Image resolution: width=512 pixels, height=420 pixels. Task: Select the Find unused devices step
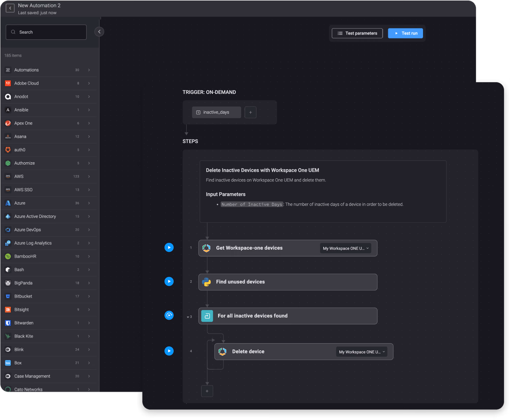pyautogui.click(x=288, y=282)
